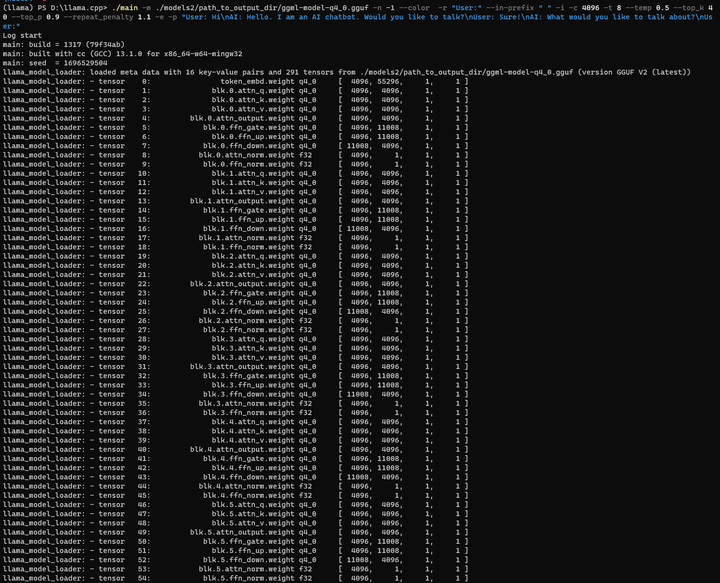
Task: Click 'blk.5.attn_norm.weight' tensor row
Action: 235,569
